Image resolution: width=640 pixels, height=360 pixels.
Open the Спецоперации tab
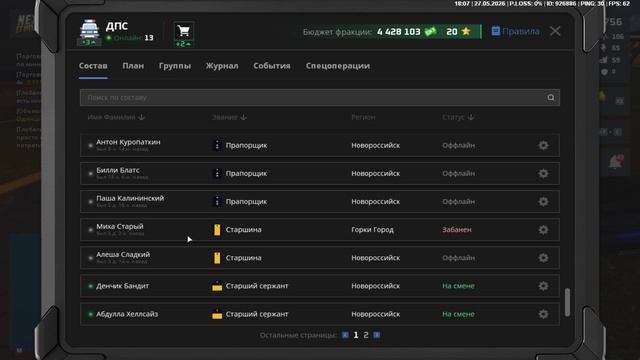[x=338, y=66]
